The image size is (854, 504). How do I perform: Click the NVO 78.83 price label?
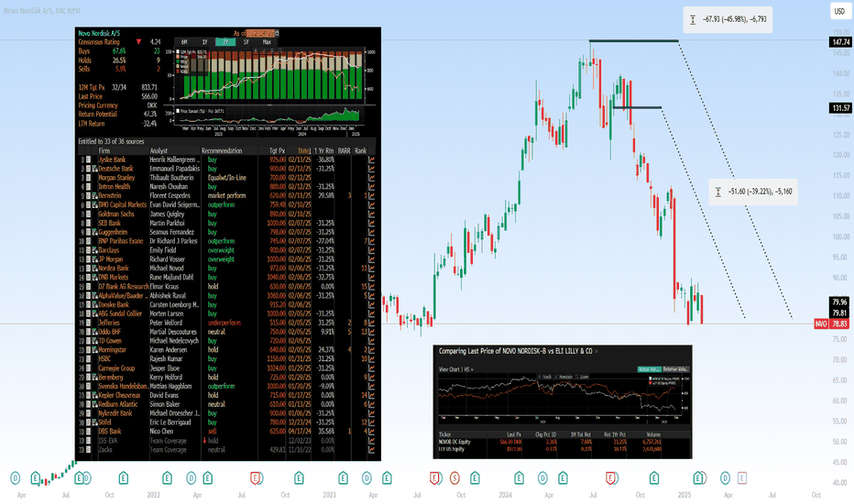(832, 323)
